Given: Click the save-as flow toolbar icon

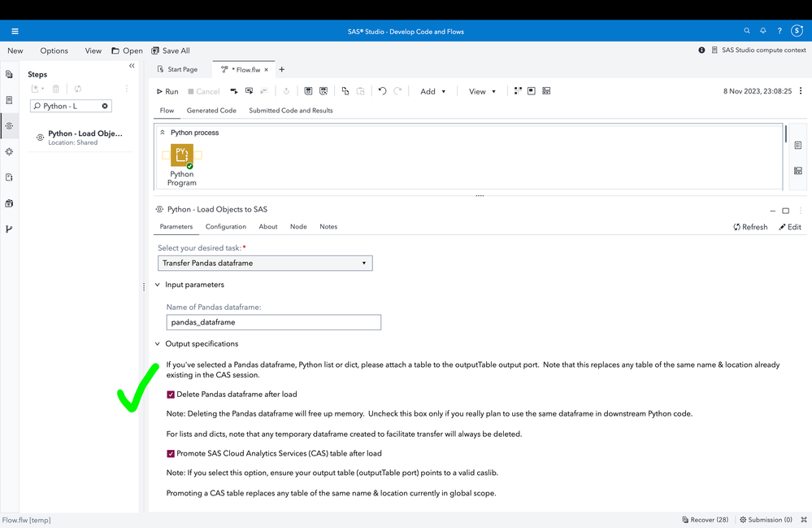Looking at the screenshot, I should click(x=323, y=91).
